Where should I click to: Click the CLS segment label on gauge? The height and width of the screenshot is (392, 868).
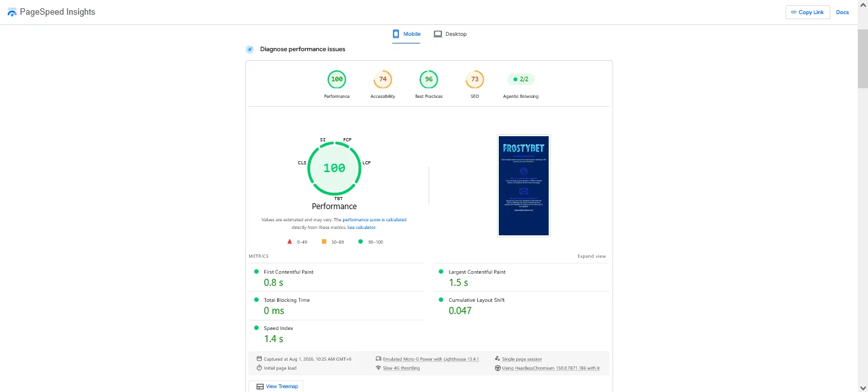pyautogui.click(x=302, y=162)
